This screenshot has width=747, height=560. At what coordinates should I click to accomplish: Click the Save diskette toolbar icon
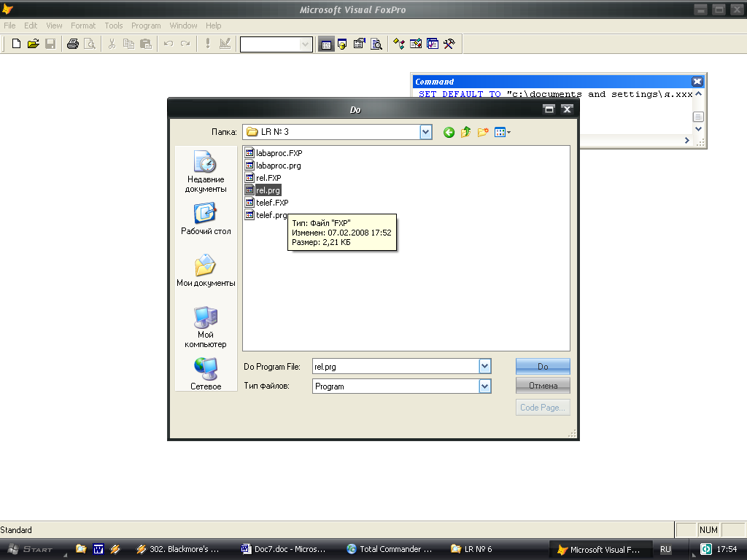(50, 44)
